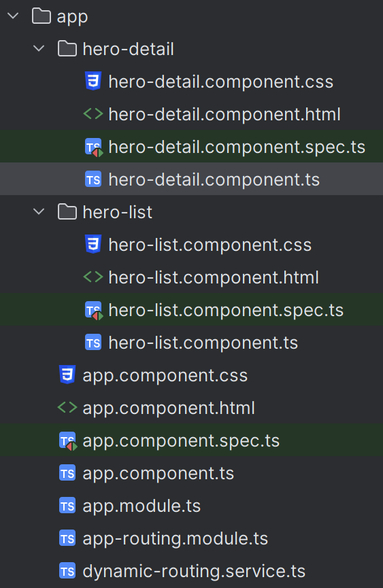383x588 pixels.
Task: Click the TS icon of hero-list.component.ts
Action: (x=93, y=343)
